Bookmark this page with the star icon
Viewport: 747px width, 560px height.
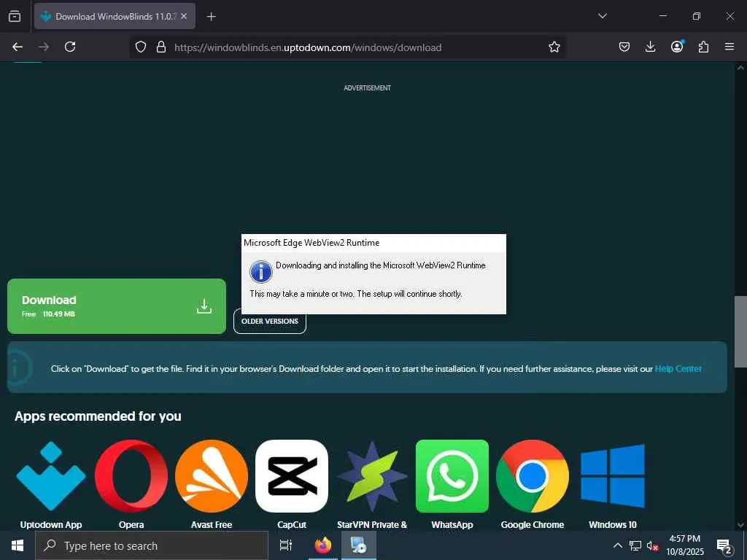point(554,47)
